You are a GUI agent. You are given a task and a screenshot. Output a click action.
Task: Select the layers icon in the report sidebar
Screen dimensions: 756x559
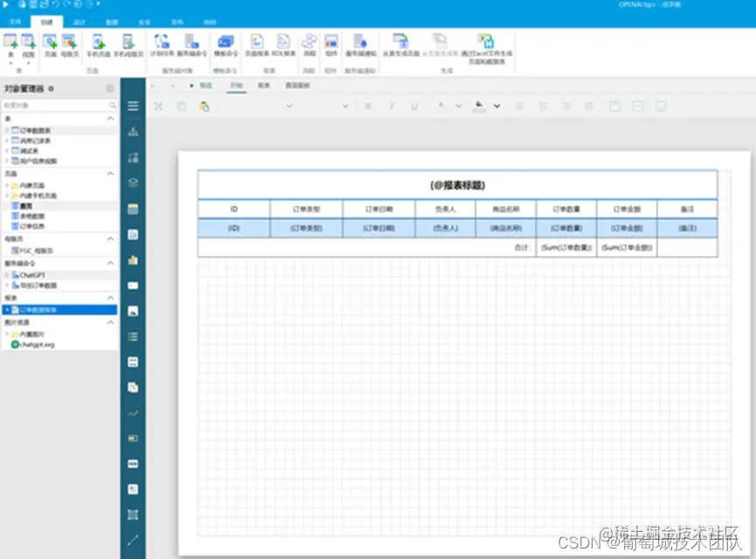tap(133, 183)
